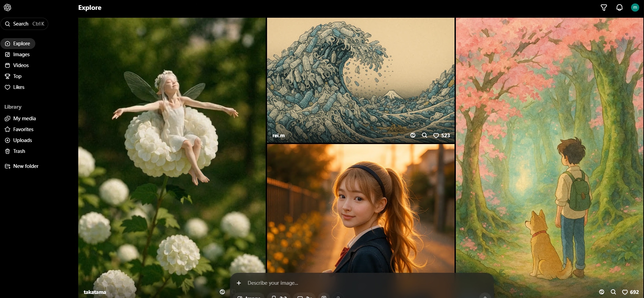
Task: Show the Top ranked creations
Action: (x=13, y=76)
